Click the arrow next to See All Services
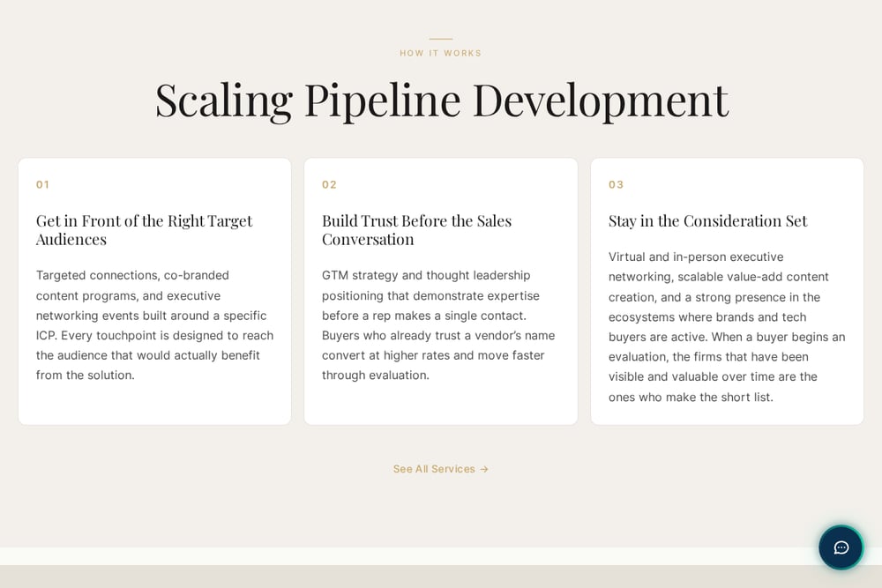Image resolution: width=882 pixels, height=588 pixels. pyautogui.click(x=484, y=469)
